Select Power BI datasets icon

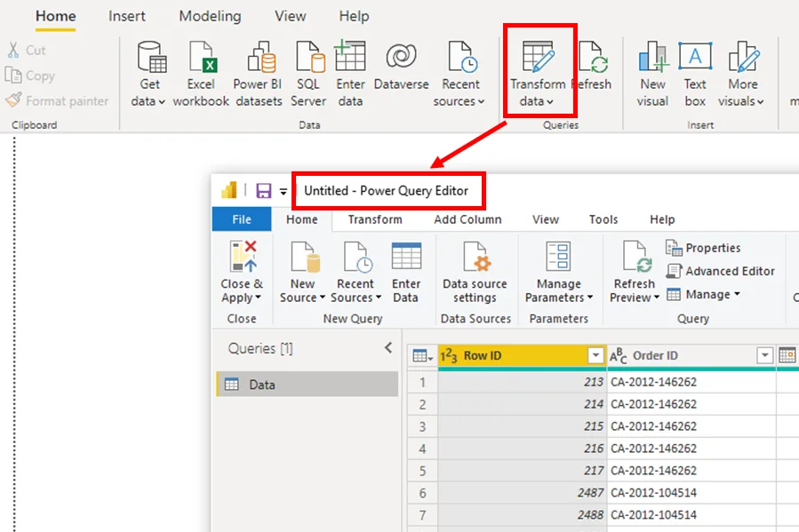[261, 57]
